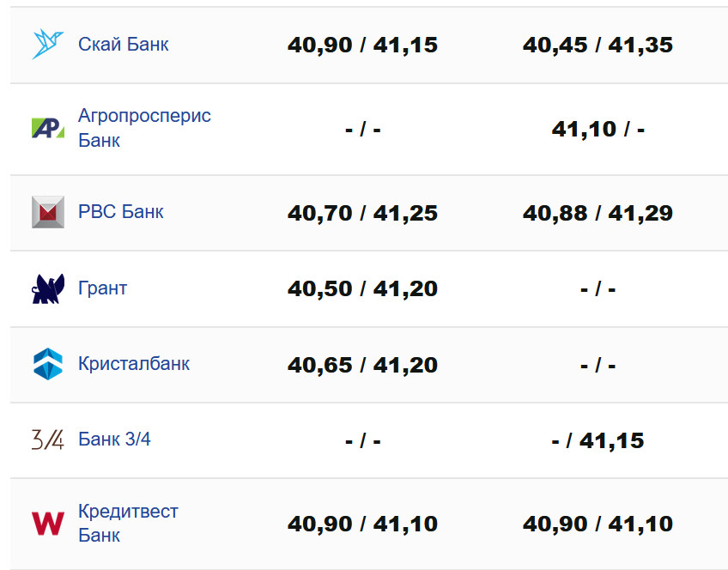This screenshot has width=728, height=570.
Task: Open the Скай Банк link
Action: tap(123, 44)
